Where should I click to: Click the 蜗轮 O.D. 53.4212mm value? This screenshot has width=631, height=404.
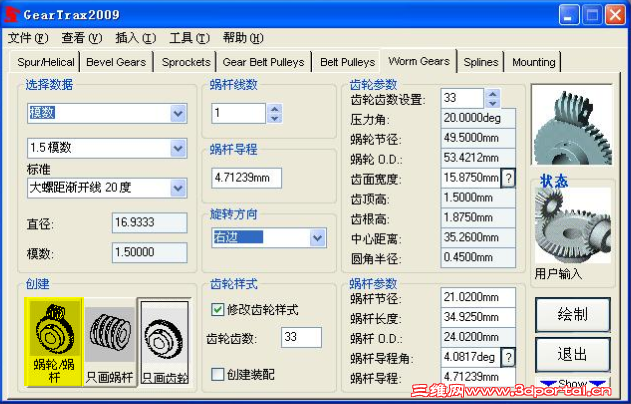pyautogui.click(x=478, y=158)
